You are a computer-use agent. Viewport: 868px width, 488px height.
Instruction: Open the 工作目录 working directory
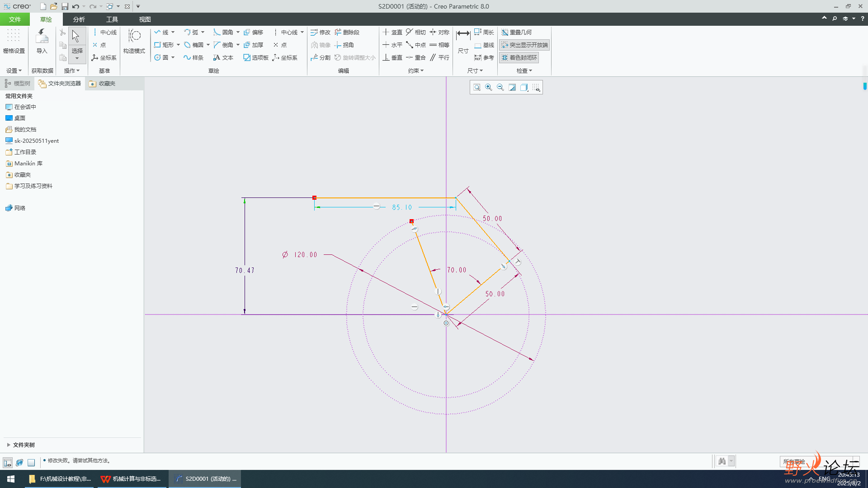pyautogui.click(x=21, y=152)
